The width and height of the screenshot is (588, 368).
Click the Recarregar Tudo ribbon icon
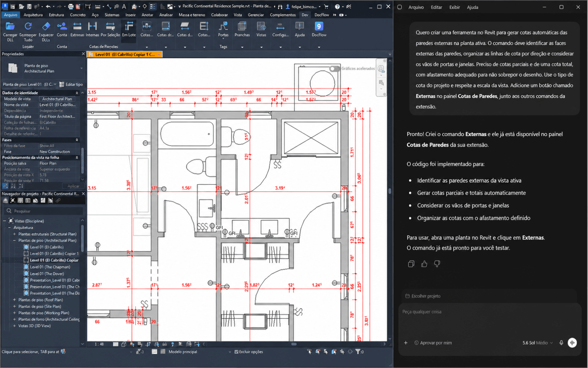point(28,26)
